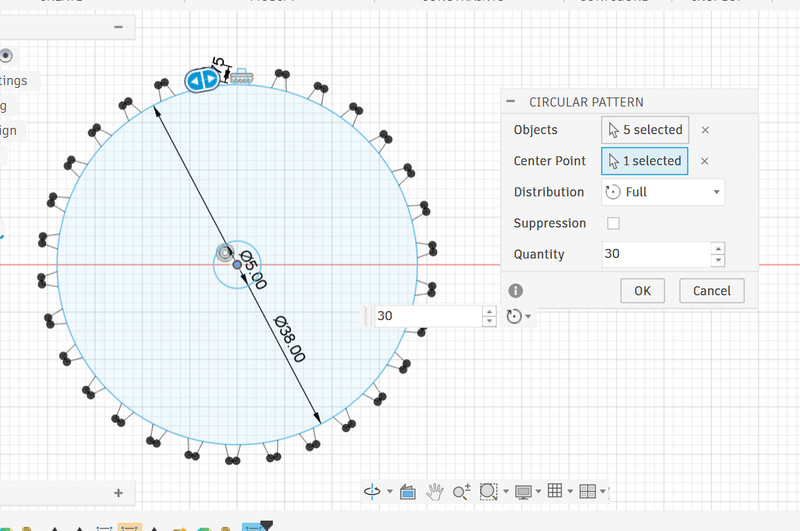Select the Orbit navigation tool
Image resolution: width=800 pixels, height=531 pixels.
coord(372,491)
